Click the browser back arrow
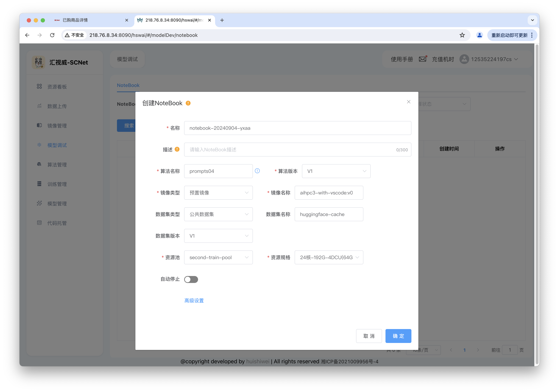 [27, 35]
